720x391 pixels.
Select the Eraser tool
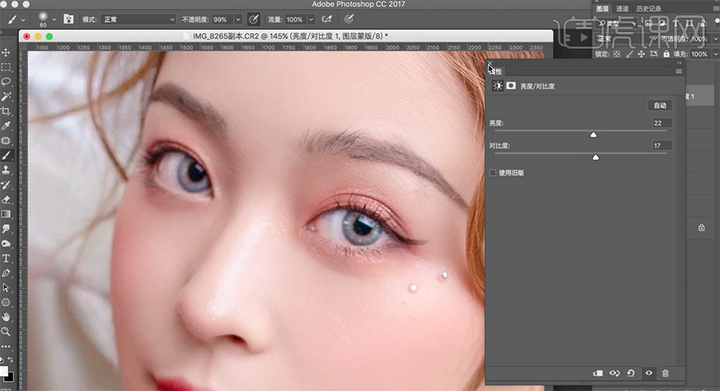point(6,200)
